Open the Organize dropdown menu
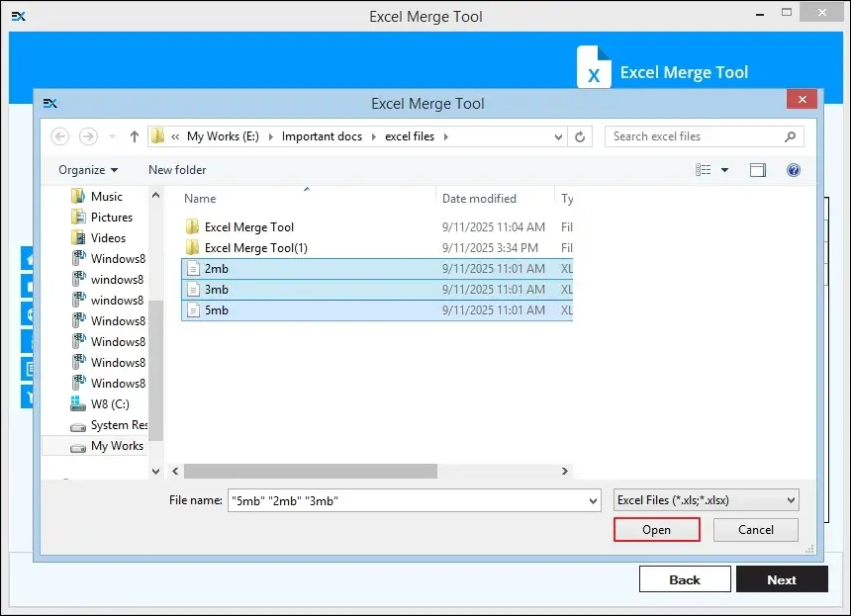 point(88,170)
